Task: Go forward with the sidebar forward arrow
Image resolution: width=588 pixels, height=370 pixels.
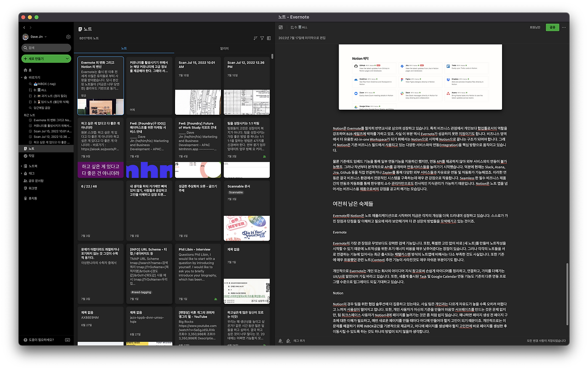Action: click(x=30, y=28)
